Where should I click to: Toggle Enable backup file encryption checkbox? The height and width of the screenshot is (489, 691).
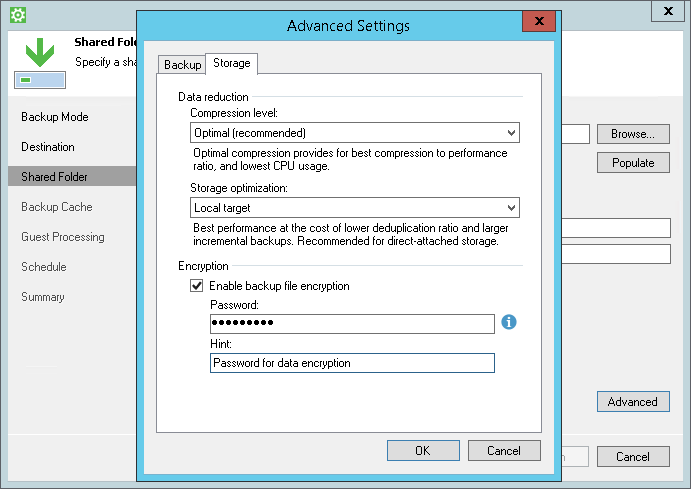[x=197, y=285]
